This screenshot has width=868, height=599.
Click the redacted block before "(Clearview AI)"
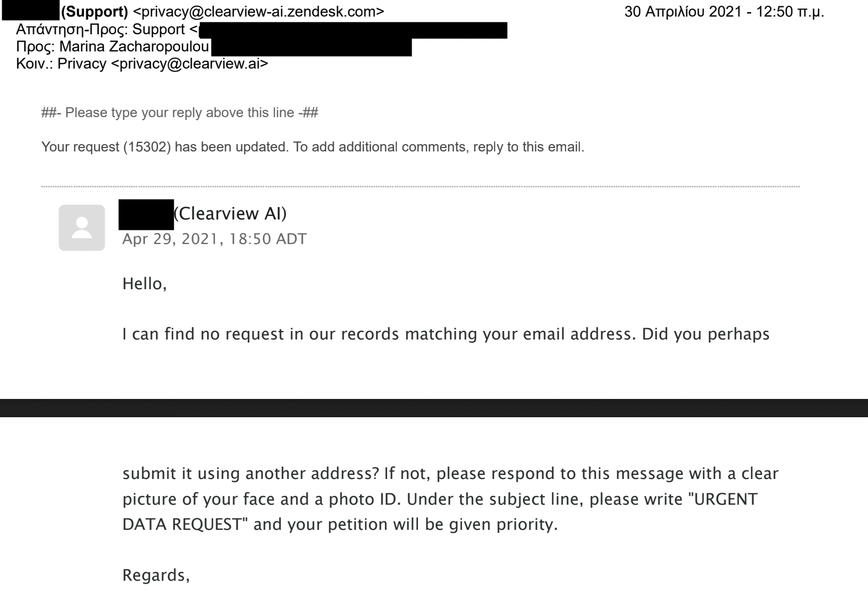point(146,214)
